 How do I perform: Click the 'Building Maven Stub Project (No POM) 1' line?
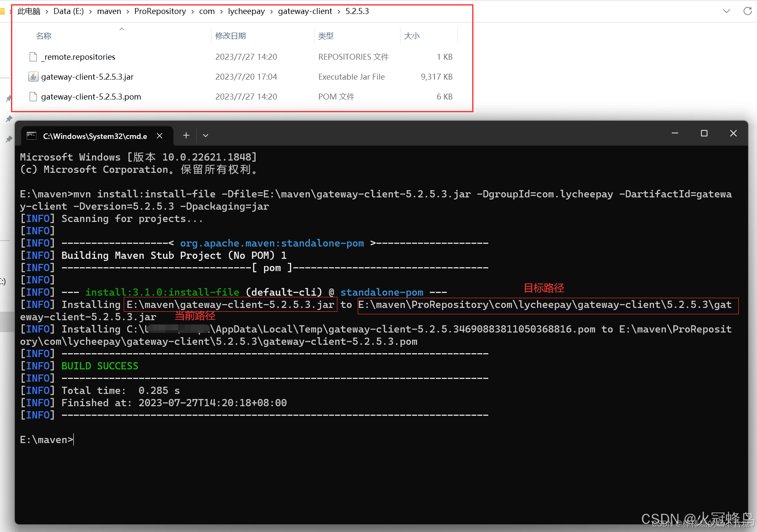click(174, 255)
